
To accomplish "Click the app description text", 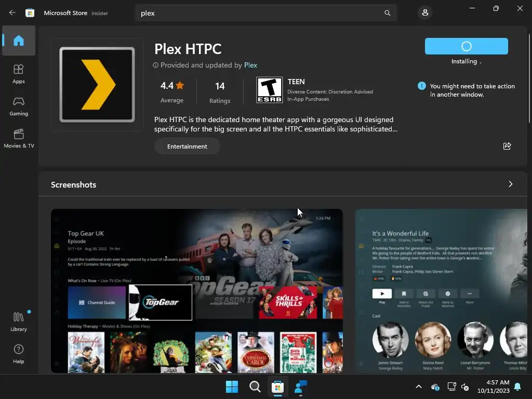I will click(275, 124).
